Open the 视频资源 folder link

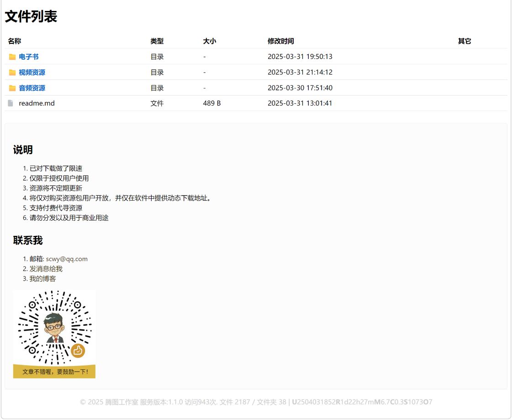tap(32, 72)
